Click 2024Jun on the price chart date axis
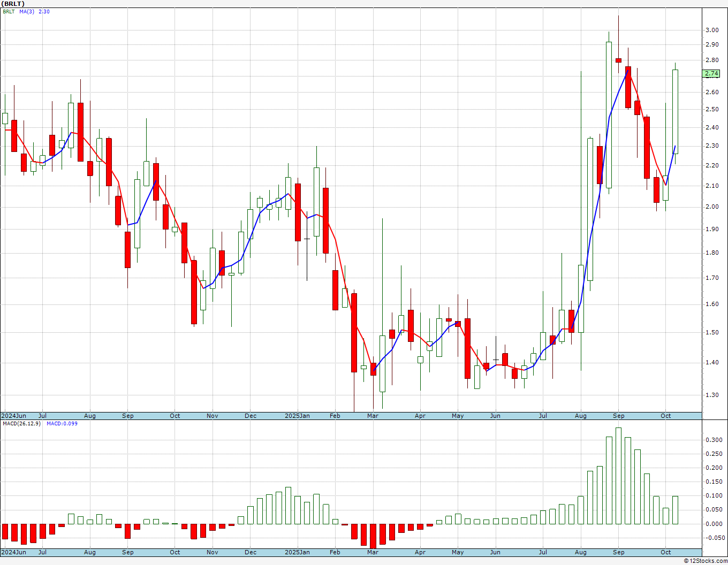 pyautogui.click(x=13, y=416)
